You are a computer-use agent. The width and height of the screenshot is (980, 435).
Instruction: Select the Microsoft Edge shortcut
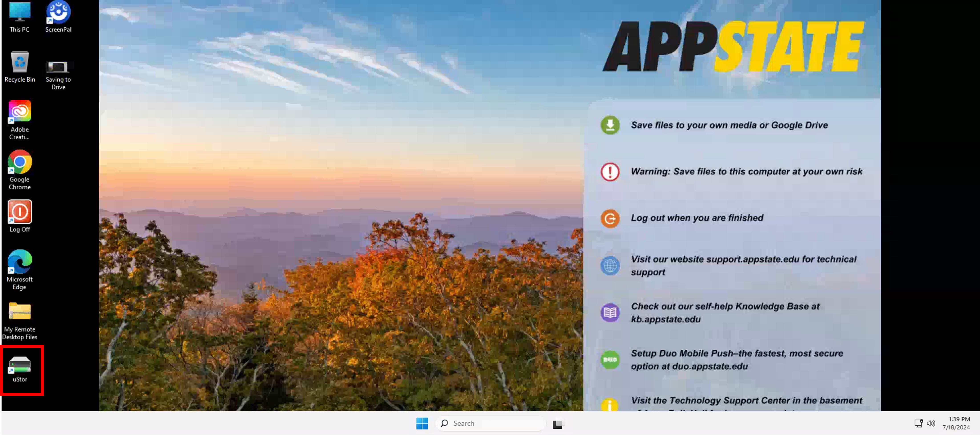[19, 270]
